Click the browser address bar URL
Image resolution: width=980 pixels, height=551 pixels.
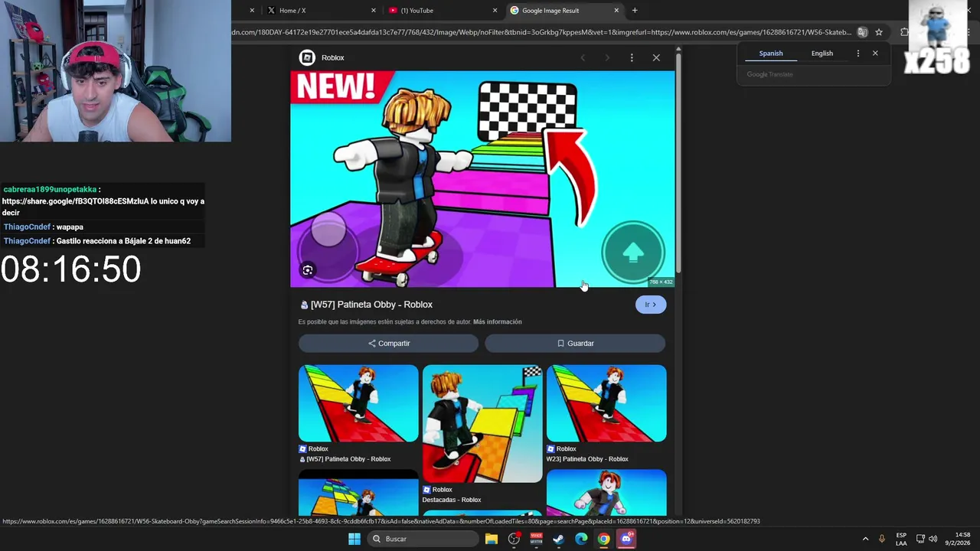541,32
